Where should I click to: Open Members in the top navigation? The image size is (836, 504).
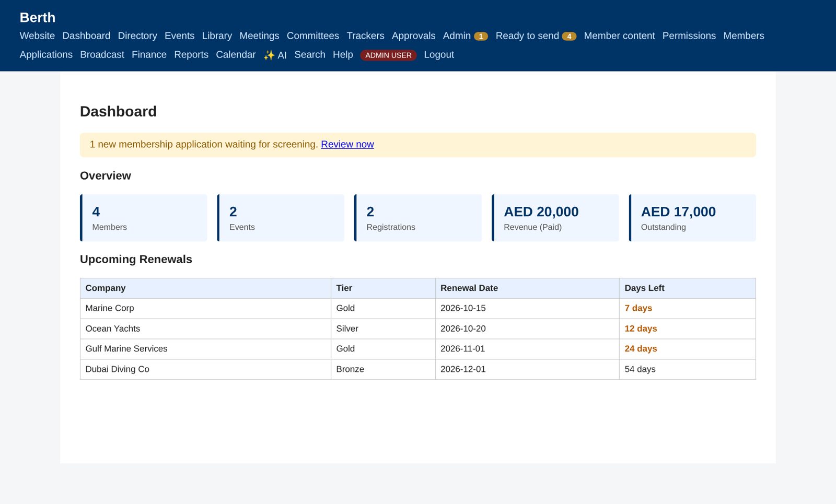tap(744, 36)
